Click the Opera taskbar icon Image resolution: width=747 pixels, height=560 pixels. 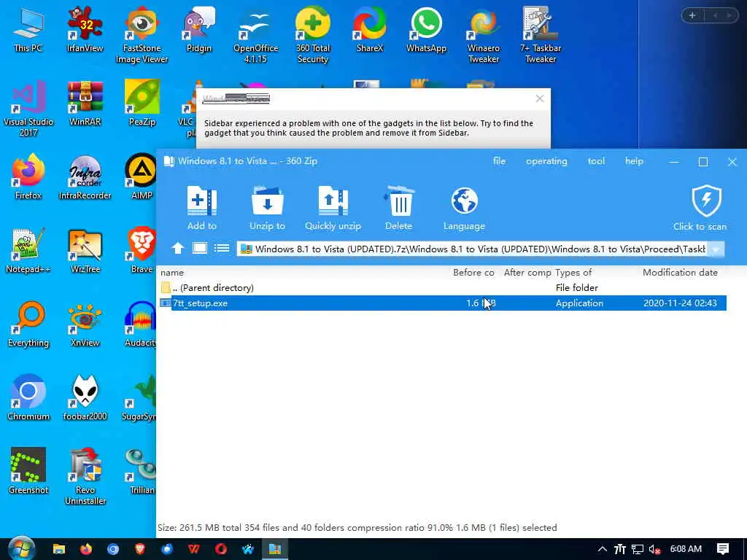(220, 549)
